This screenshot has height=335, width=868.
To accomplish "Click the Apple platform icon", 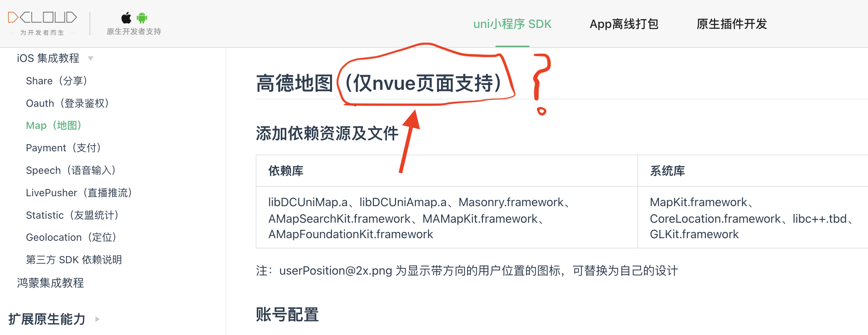I will tap(126, 18).
